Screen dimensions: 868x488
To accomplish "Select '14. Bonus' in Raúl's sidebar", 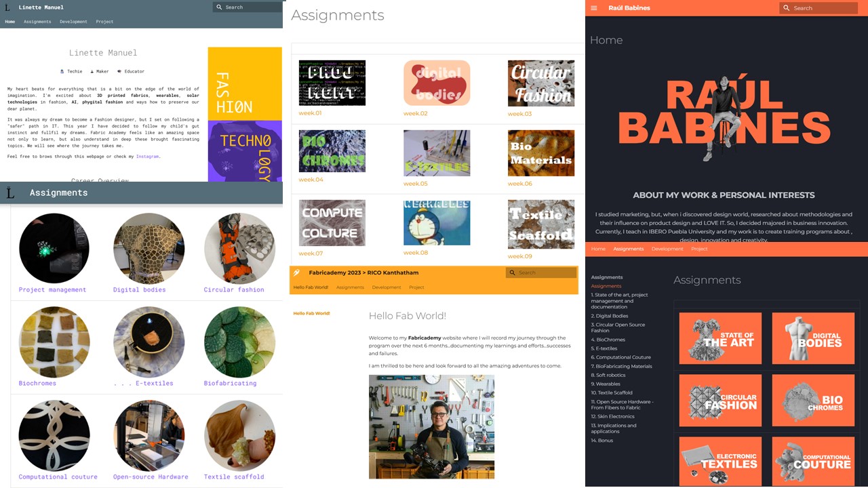I will [x=601, y=441].
